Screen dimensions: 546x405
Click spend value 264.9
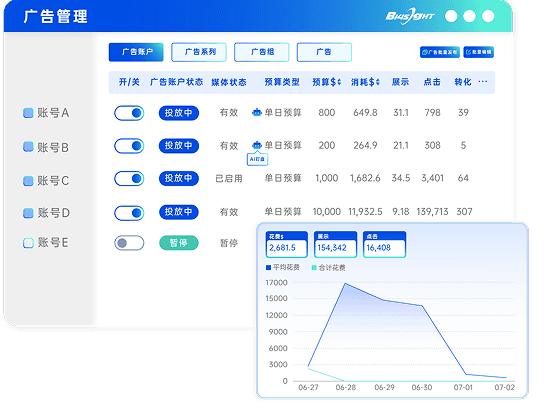(x=365, y=145)
